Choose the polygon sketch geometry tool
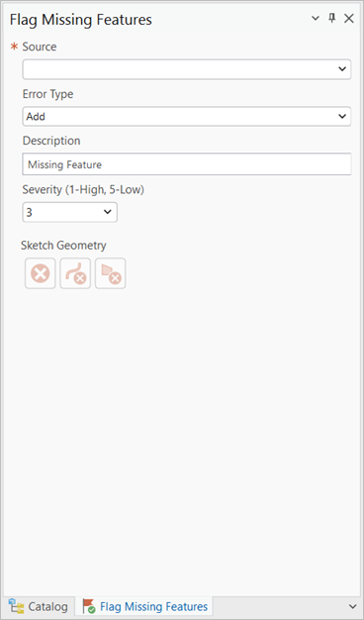 (x=111, y=273)
